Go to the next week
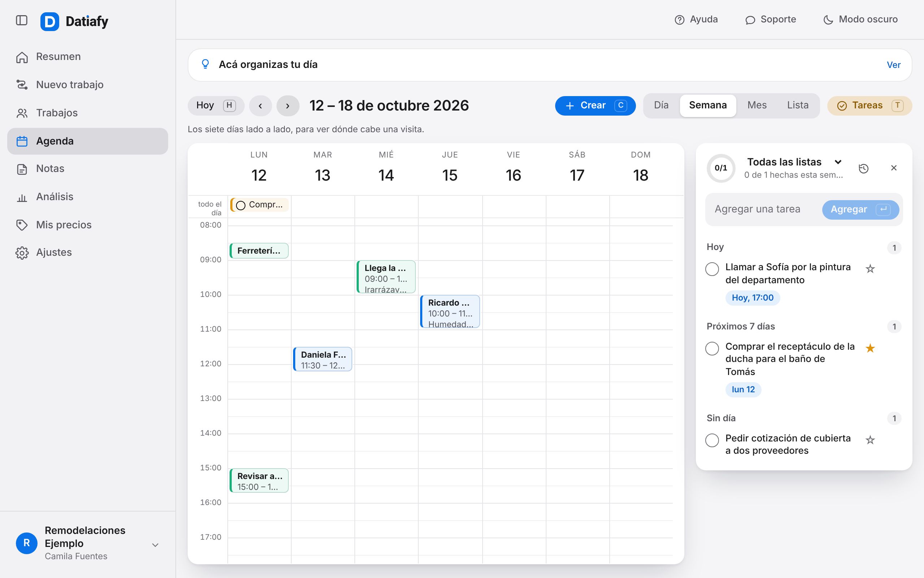The width and height of the screenshot is (924, 578). [288, 106]
